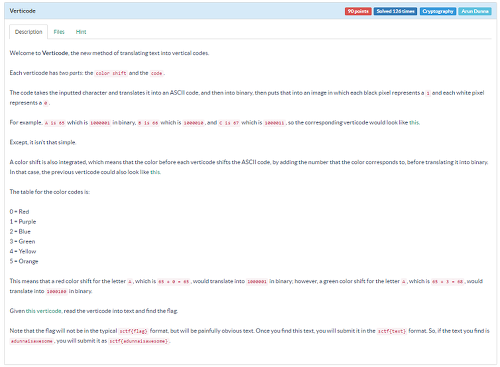Click the '1 = Purple' color code line
This screenshot has width=500, height=367.
click(23, 222)
